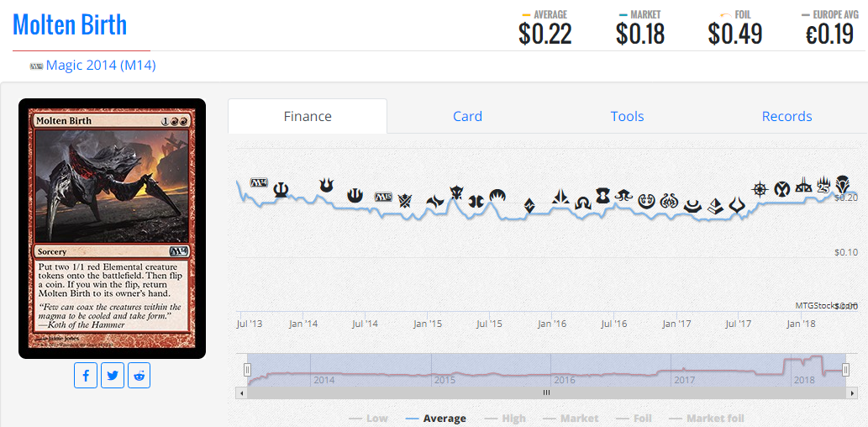Switch to the Records tab
The height and width of the screenshot is (427, 868).
pos(786,116)
